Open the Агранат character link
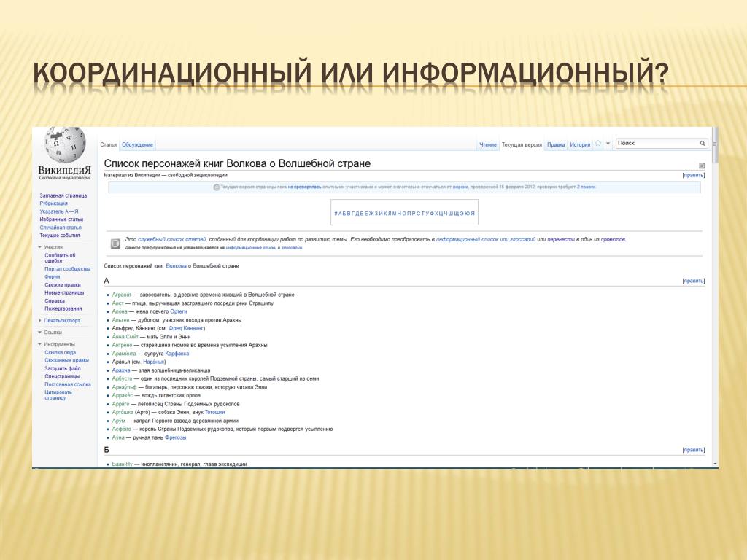Viewport: 747px width, 560px height. click(122, 295)
